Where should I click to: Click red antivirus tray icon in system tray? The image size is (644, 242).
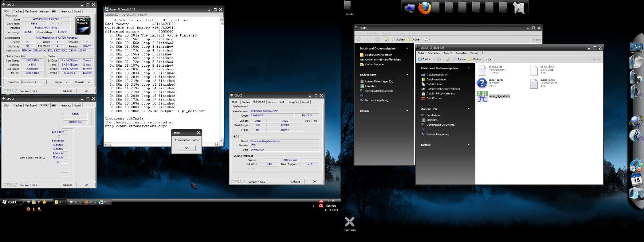pos(321,205)
